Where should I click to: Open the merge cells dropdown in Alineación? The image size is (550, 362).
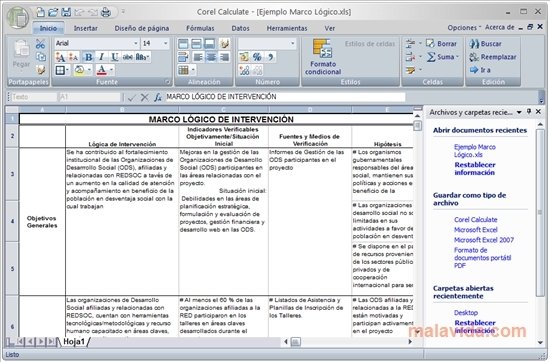(x=193, y=70)
